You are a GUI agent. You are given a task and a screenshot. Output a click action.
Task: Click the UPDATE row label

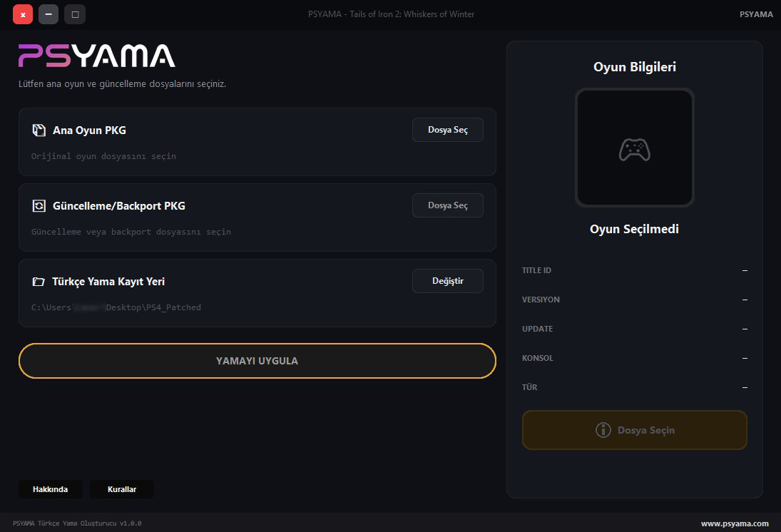click(538, 329)
